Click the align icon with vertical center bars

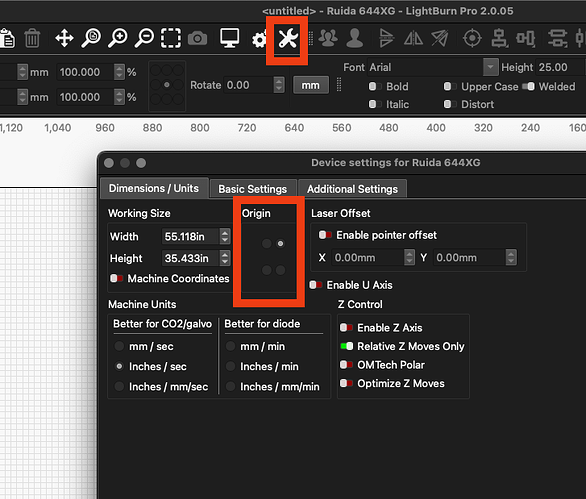point(525,38)
